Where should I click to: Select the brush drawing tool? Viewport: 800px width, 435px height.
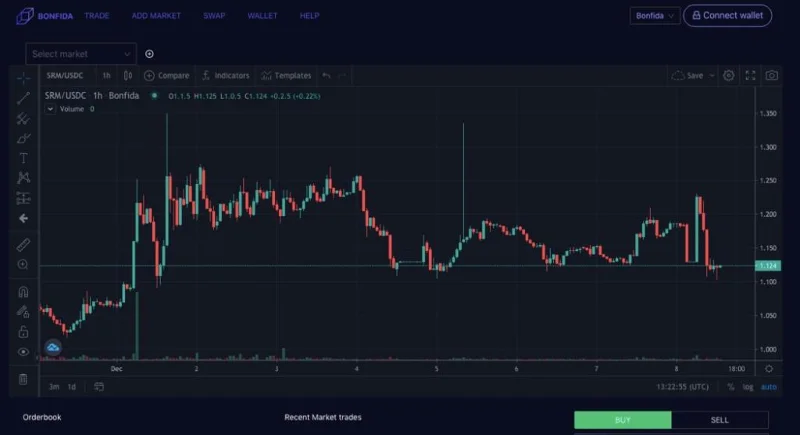23,138
